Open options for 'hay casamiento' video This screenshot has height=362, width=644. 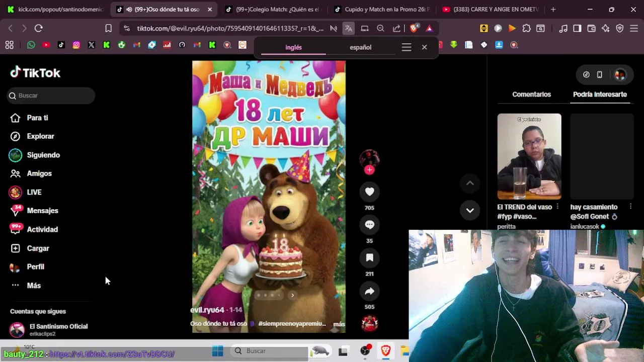click(x=630, y=207)
